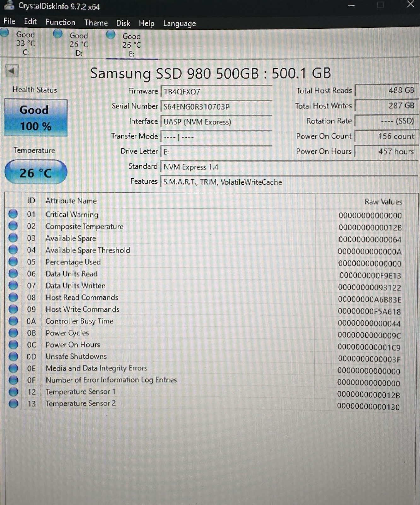Click the Serial Number field
The image size is (420, 505).
coord(216,106)
